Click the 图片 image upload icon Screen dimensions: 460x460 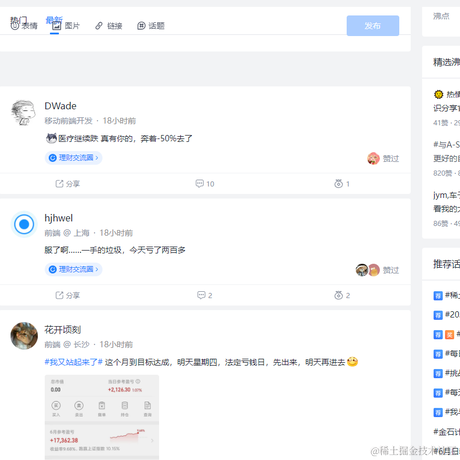tap(56, 26)
